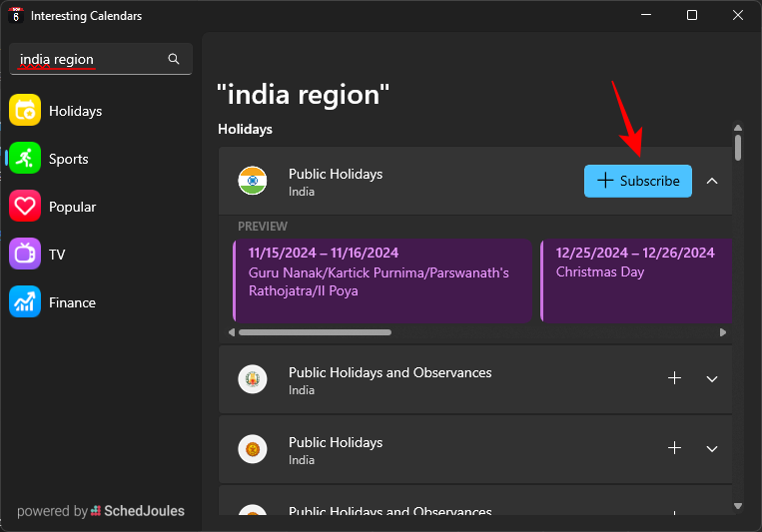Viewport: 762px width, 532px height.
Task: Add the third Public Holidays India calendar
Action: coord(674,449)
